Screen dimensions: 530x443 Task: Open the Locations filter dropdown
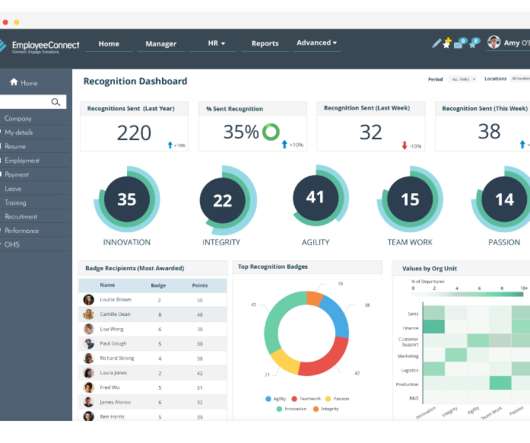tap(520, 79)
